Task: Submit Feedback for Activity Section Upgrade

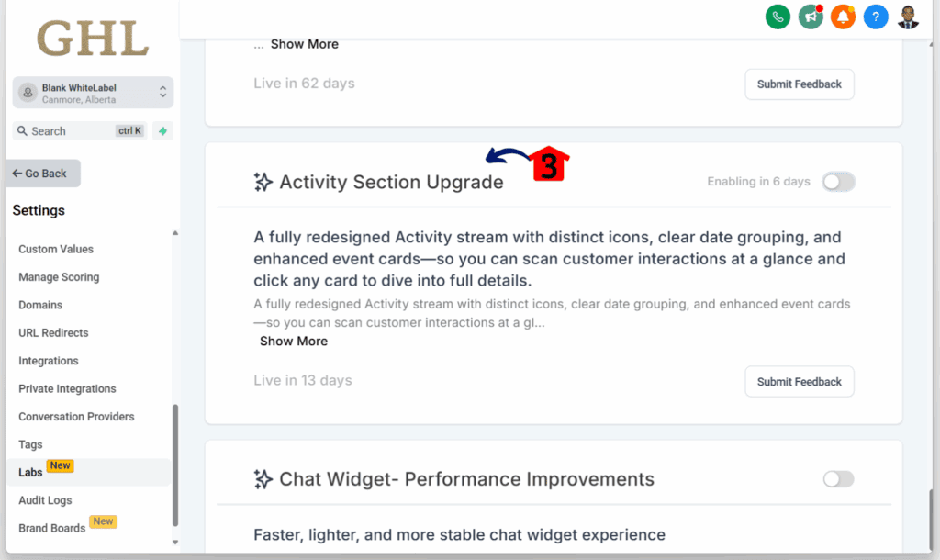Action: pyautogui.click(x=799, y=382)
